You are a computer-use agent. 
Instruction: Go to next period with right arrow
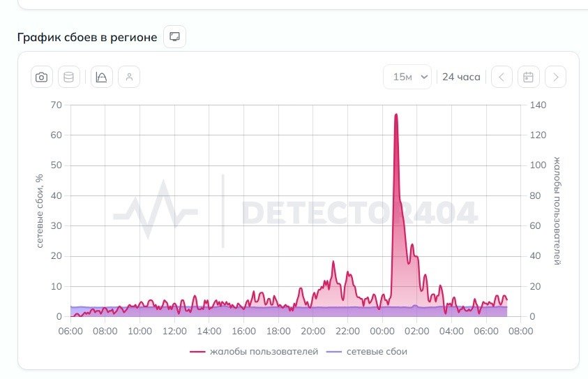(x=556, y=77)
